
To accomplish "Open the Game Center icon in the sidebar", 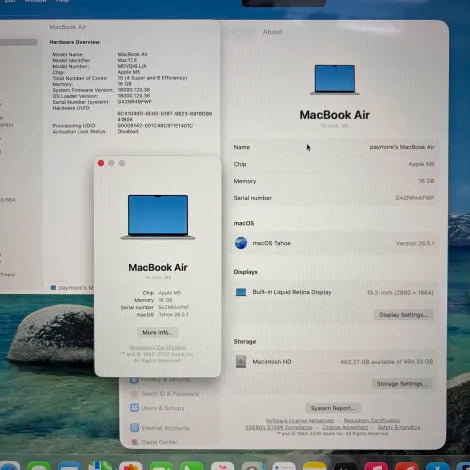I will coord(134,442).
